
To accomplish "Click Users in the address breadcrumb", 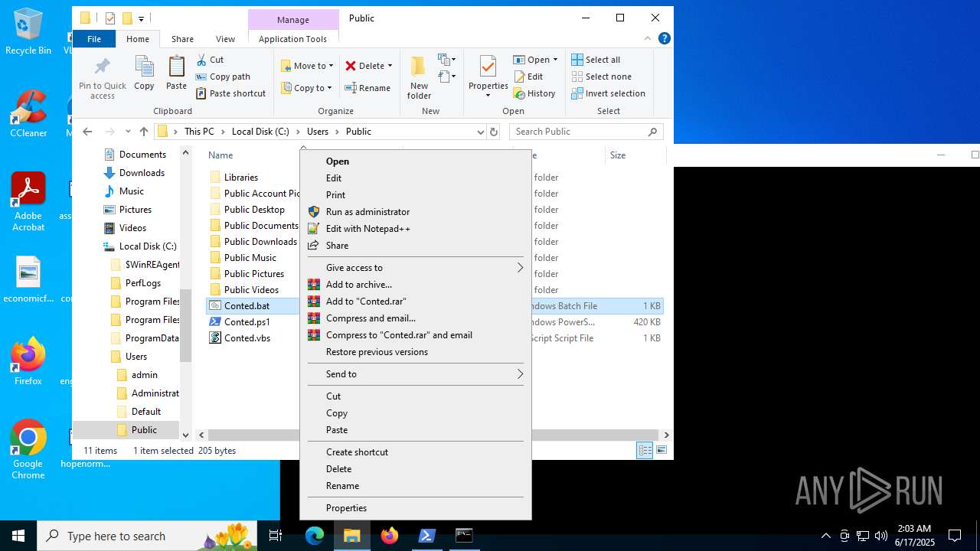I will [x=318, y=132].
